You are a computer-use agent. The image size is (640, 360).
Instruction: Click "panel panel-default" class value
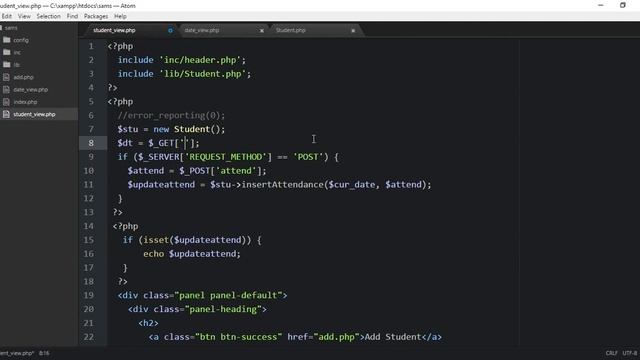point(228,296)
